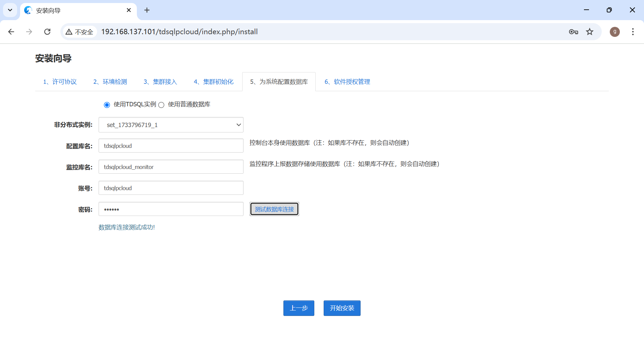Open the Chrome profile avatar

point(615,32)
